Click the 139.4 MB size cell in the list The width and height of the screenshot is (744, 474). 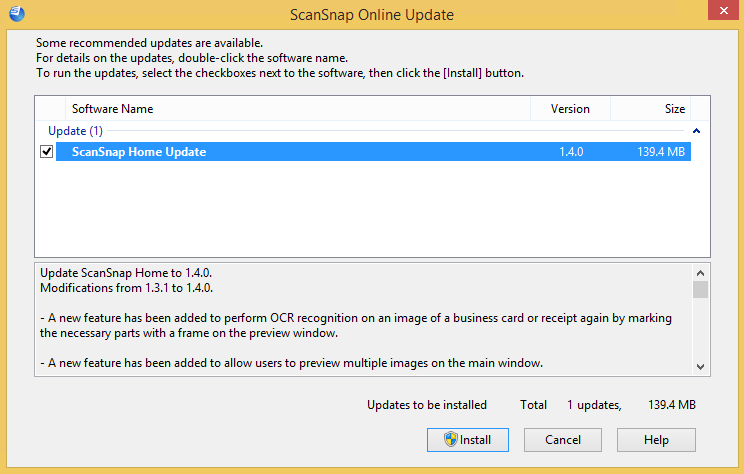pyautogui.click(x=659, y=152)
